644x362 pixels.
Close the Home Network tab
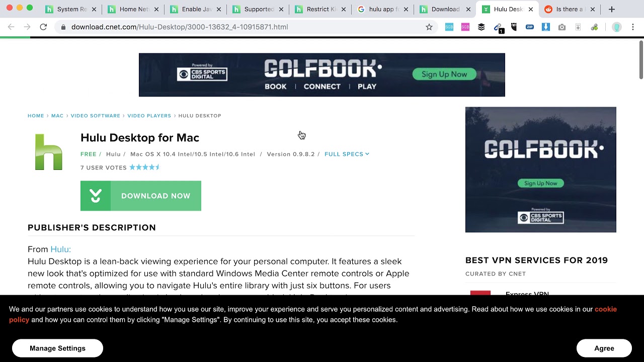[x=156, y=9]
